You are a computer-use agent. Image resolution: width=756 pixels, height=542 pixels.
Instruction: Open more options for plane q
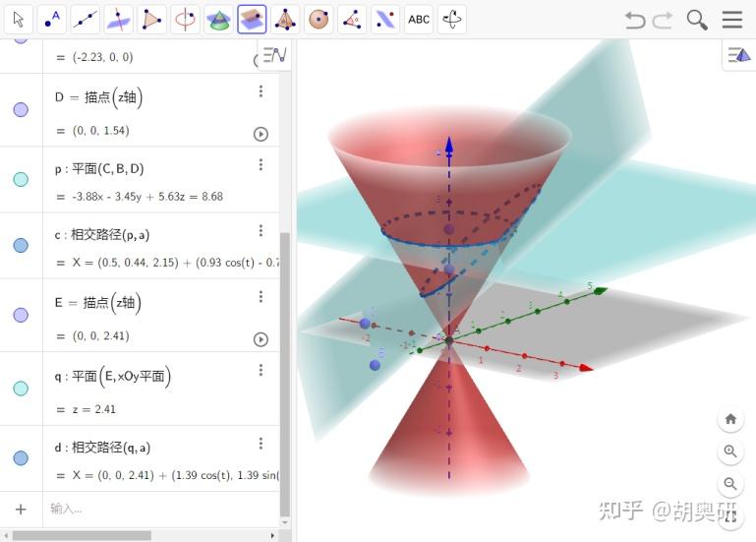(261, 370)
